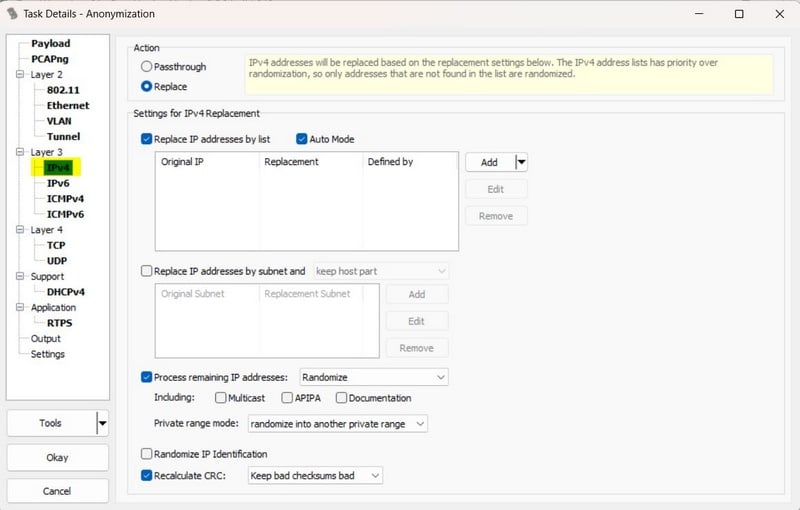Open the DHCPv4 settings page
Screen dimensions: 800x510
65,292
